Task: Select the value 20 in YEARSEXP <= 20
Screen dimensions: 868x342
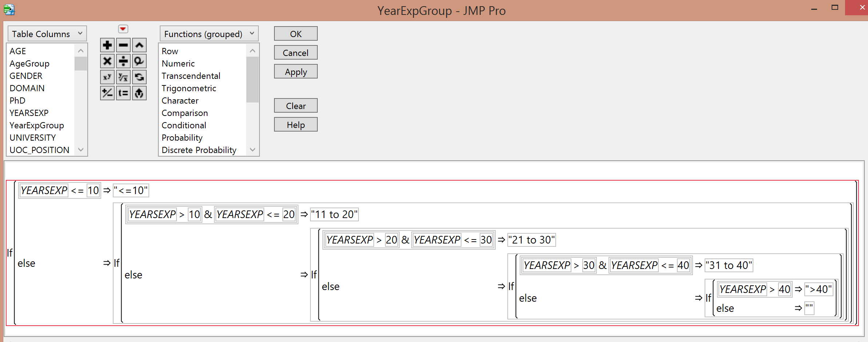Action: tap(289, 214)
